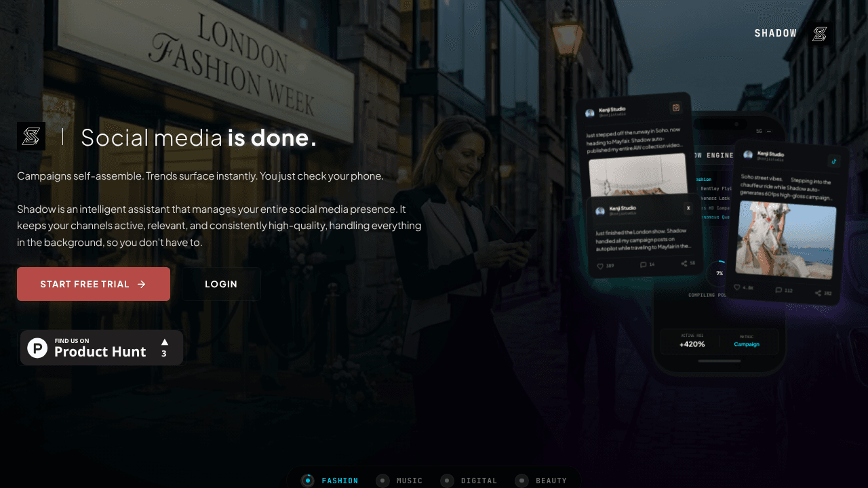This screenshot has width=868, height=488.
Task: Click the SHADOW brand text in the header
Action: click(776, 33)
